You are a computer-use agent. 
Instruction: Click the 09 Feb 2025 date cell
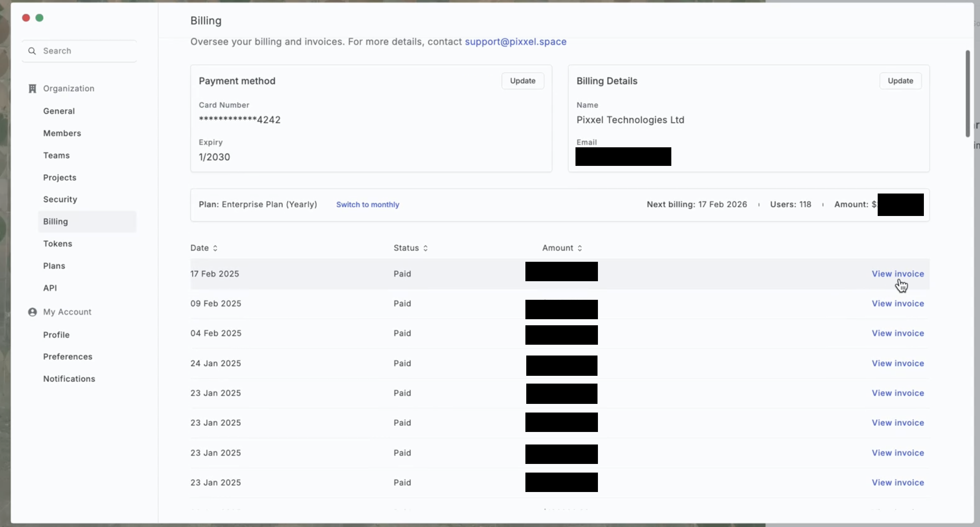pyautogui.click(x=216, y=304)
